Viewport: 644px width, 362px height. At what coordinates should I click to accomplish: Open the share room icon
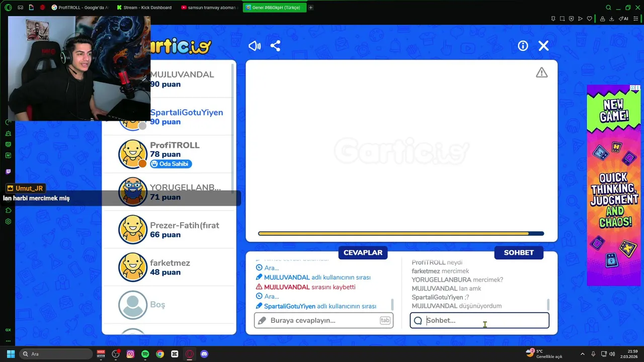pyautogui.click(x=275, y=46)
